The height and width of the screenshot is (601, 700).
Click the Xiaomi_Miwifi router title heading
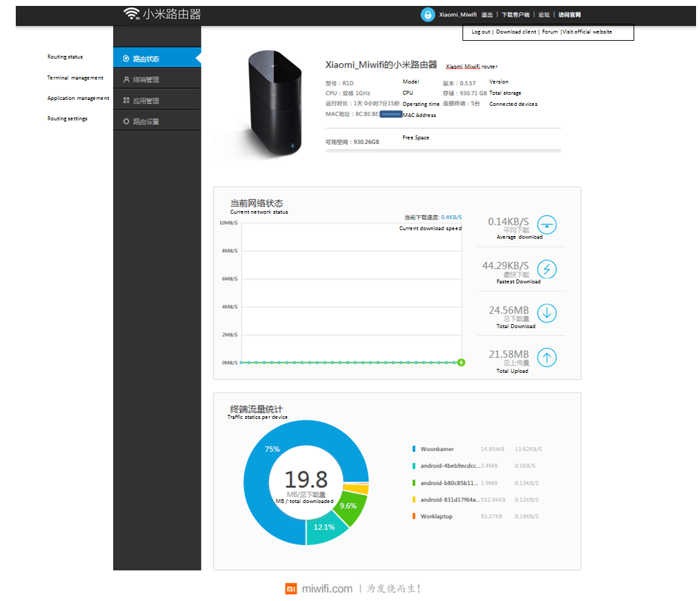coord(381,64)
